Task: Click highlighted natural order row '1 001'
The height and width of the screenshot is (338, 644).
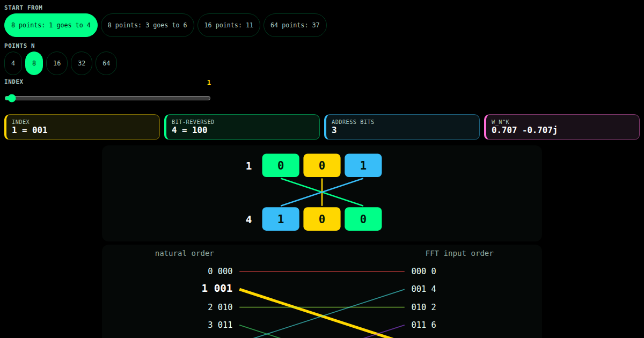Action: (217, 289)
